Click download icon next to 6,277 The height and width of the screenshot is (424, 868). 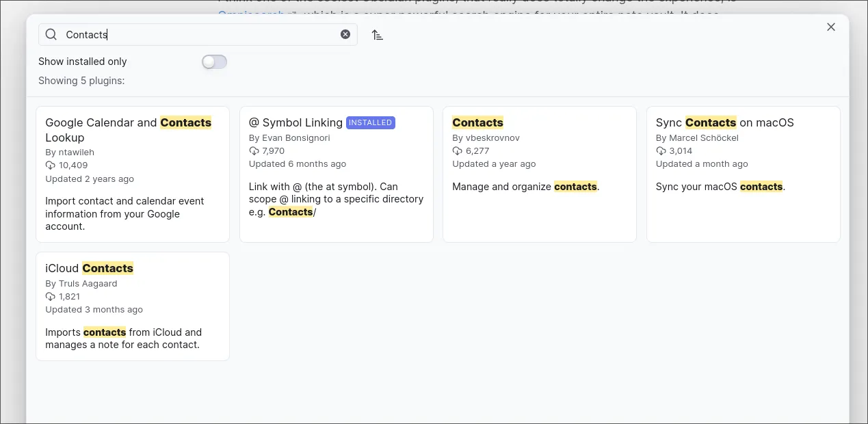(458, 151)
